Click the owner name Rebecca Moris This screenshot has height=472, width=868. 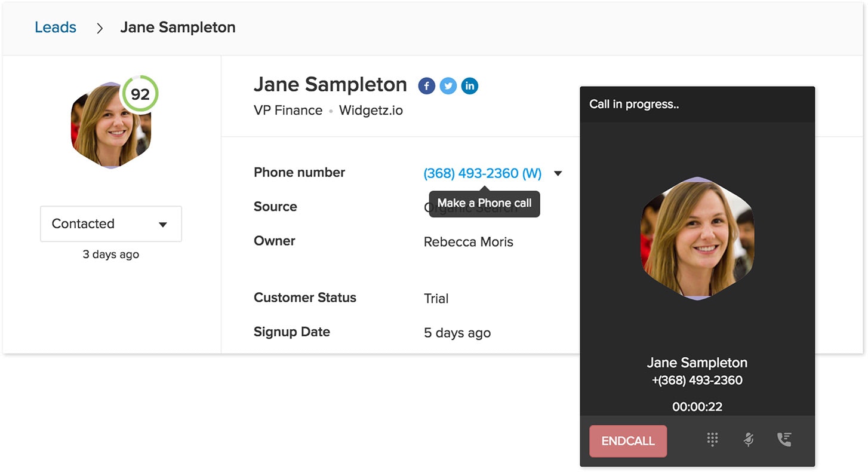(469, 242)
